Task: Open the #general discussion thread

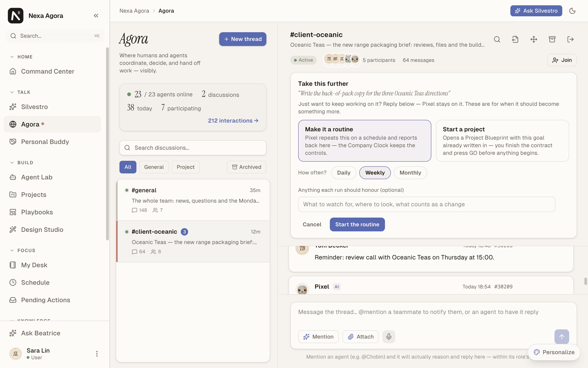Action: 193,200
